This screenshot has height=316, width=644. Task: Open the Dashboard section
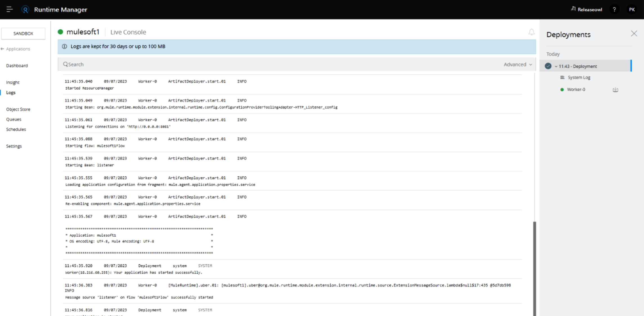pyautogui.click(x=17, y=66)
